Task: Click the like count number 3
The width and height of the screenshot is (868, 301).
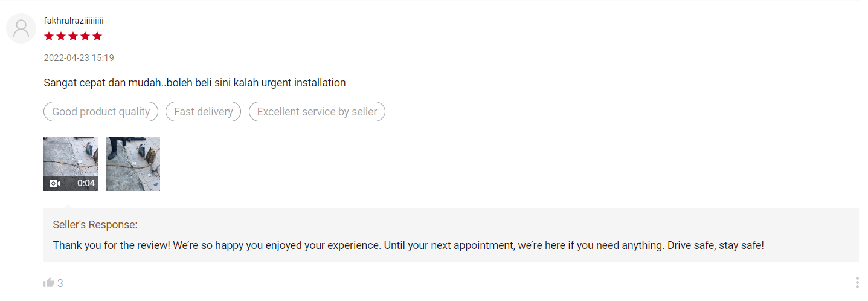Action: tap(60, 283)
